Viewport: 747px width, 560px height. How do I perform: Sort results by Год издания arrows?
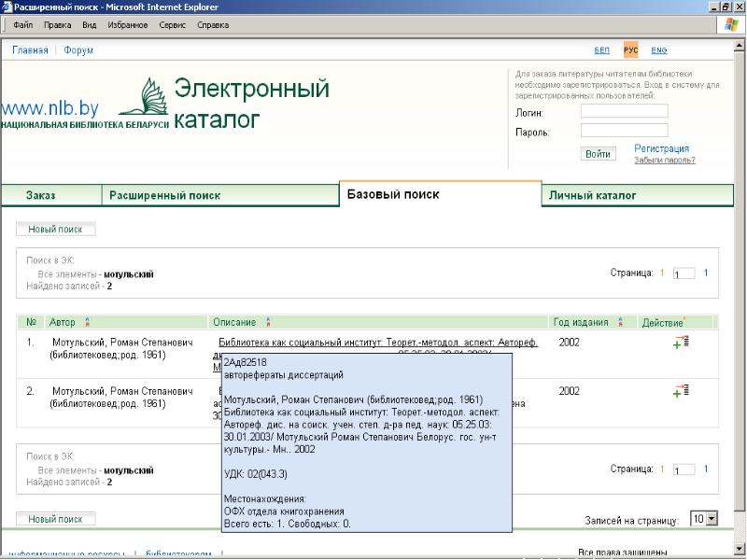[620, 322]
